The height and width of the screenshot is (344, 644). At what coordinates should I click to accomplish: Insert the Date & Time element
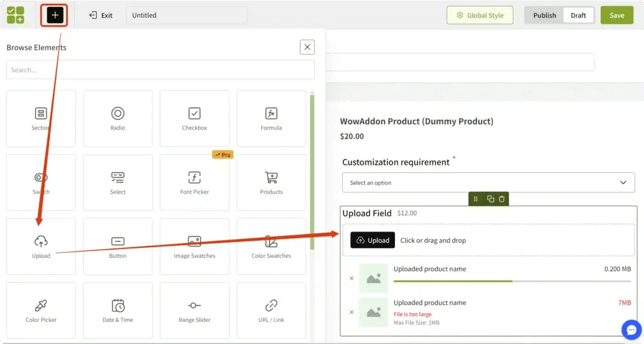pos(118,310)
